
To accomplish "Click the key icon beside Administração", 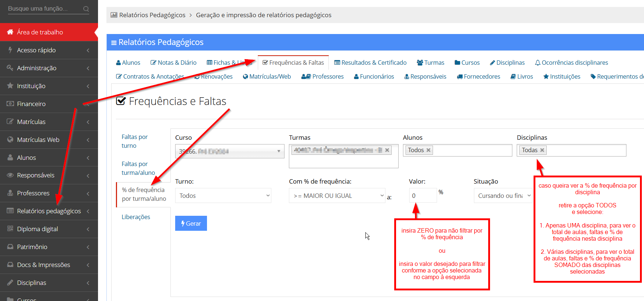I will pos(10,68).
